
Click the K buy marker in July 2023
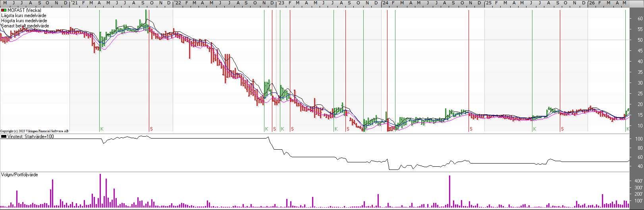(x=336, y=129)
